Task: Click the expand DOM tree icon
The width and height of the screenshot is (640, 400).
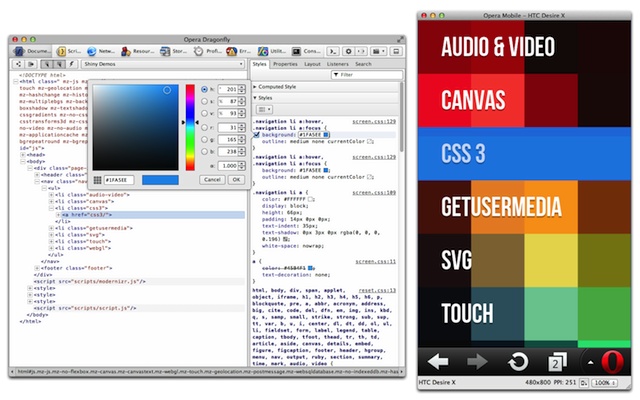Action: pos(18,64)
